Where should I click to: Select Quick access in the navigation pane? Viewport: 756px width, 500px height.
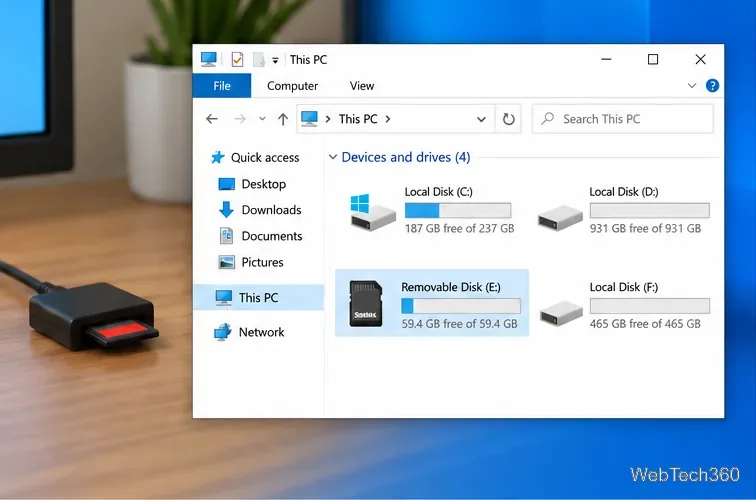(x=265, y=158)
